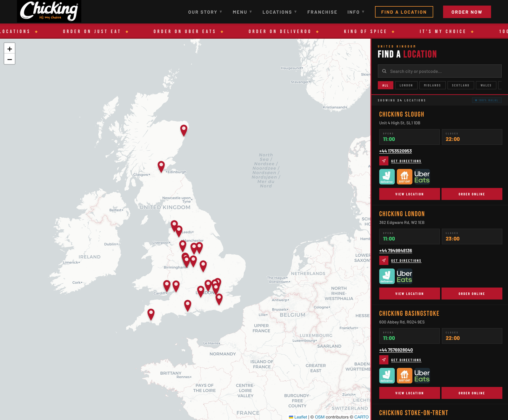
Task: Open Uber Eats for Chicking London
Action: tap(404, 276)
